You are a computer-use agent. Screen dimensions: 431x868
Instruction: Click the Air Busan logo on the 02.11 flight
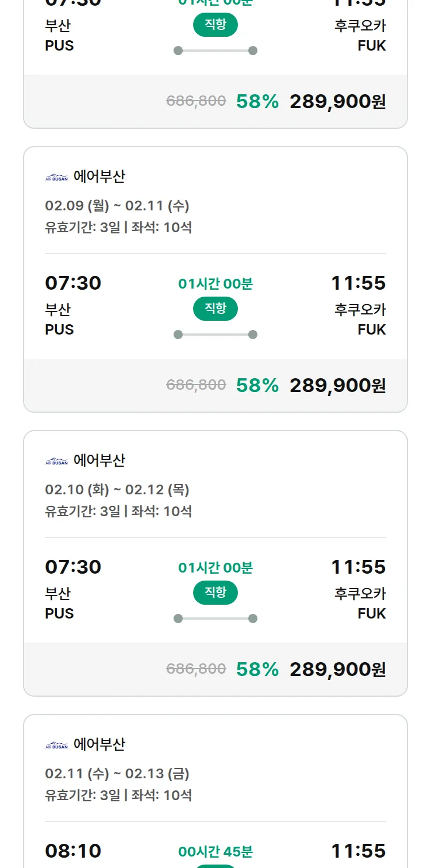point(56,745)
